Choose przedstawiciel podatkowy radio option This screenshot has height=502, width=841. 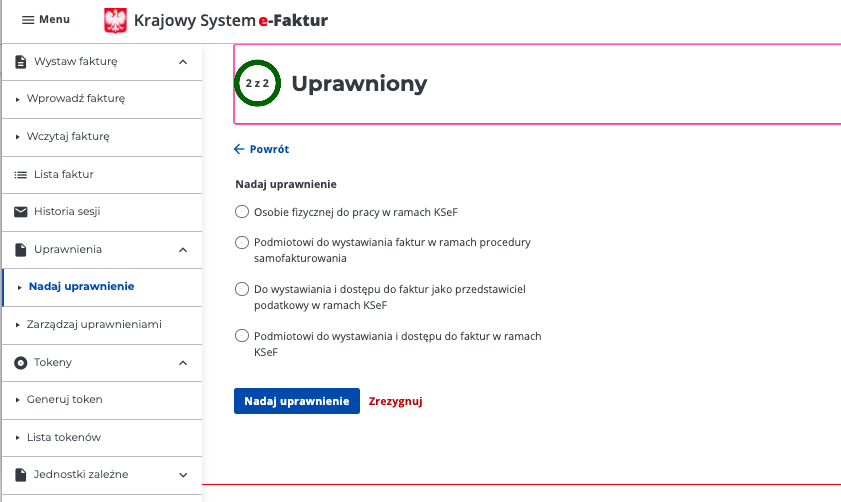(x=242, y=290)
